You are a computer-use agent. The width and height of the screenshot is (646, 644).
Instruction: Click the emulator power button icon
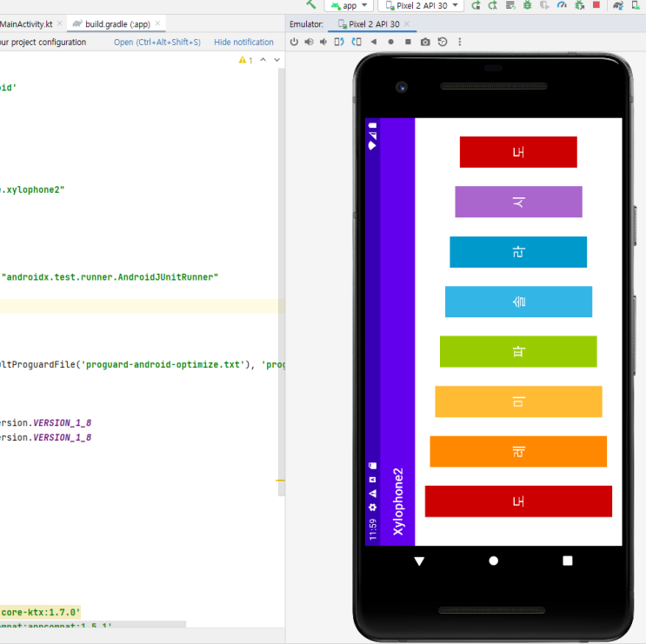[x=294, y=42]
